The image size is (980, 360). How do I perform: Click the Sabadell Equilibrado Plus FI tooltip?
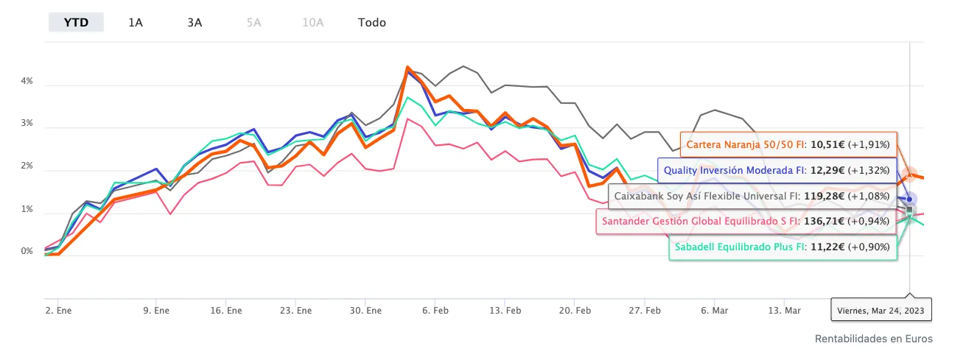(783, 247)
